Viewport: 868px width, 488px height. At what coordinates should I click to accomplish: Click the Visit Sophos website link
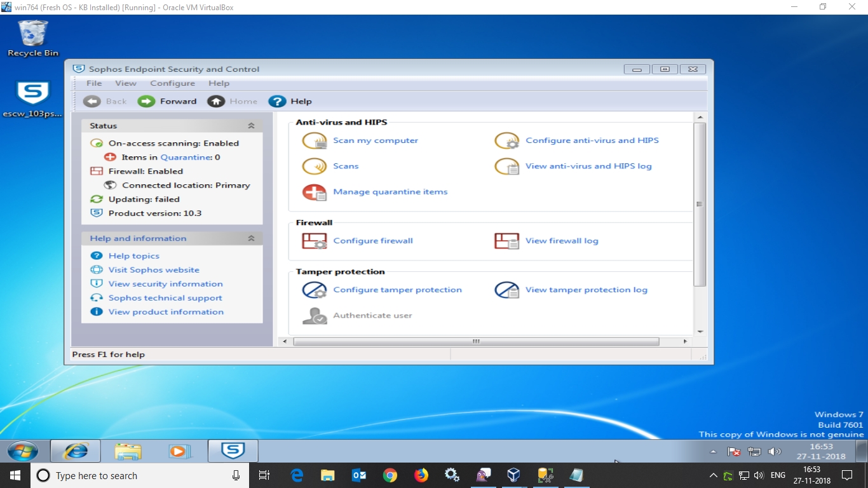(154, 270)
